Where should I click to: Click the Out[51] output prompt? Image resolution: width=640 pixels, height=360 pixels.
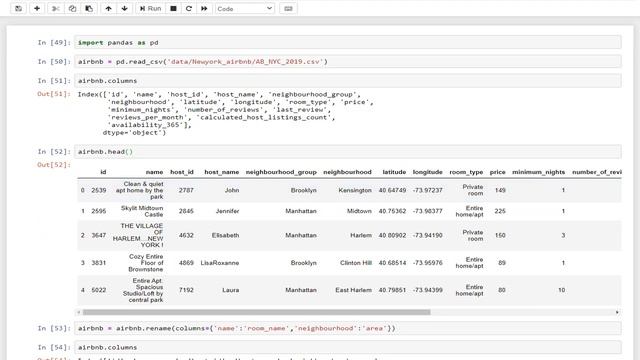coord(54,94)
